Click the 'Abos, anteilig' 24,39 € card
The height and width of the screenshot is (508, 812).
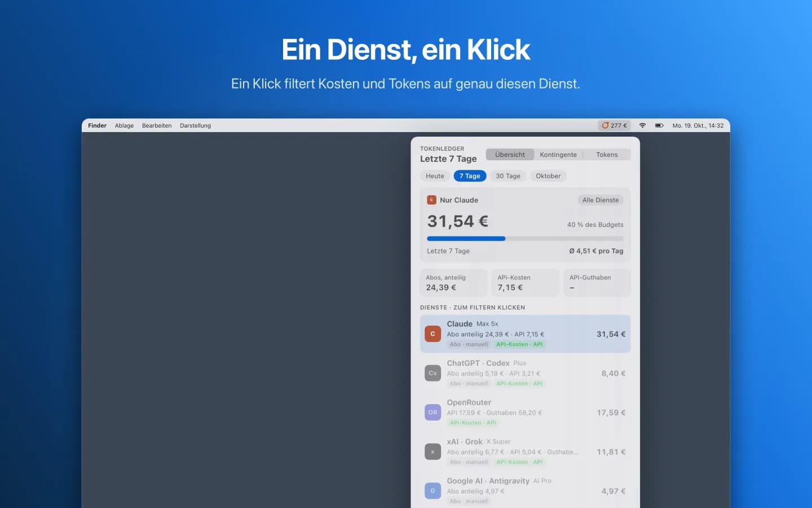(453, 283)
